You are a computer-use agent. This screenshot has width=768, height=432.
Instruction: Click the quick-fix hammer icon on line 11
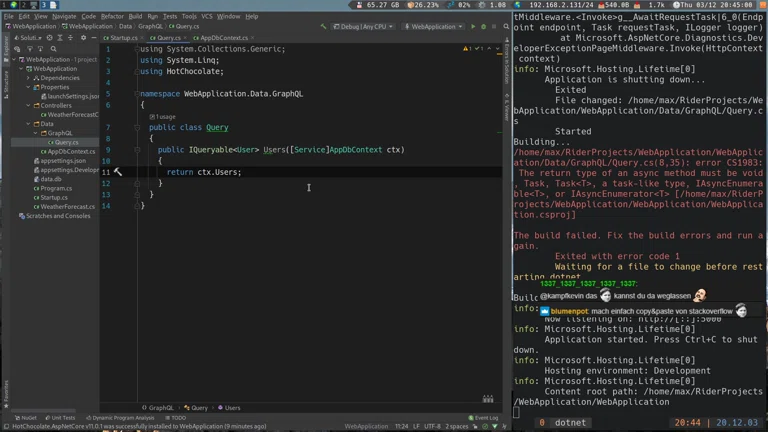click(x=118, y=172)
